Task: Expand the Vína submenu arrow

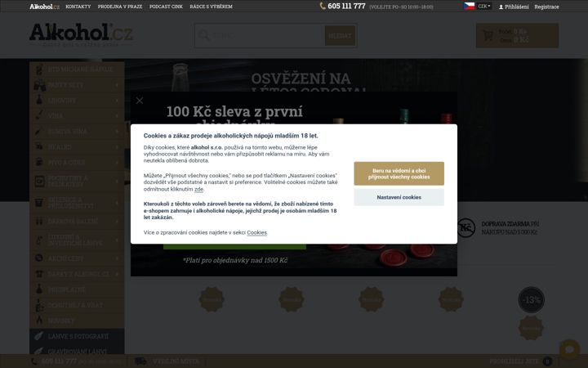Action: point(117,116)
